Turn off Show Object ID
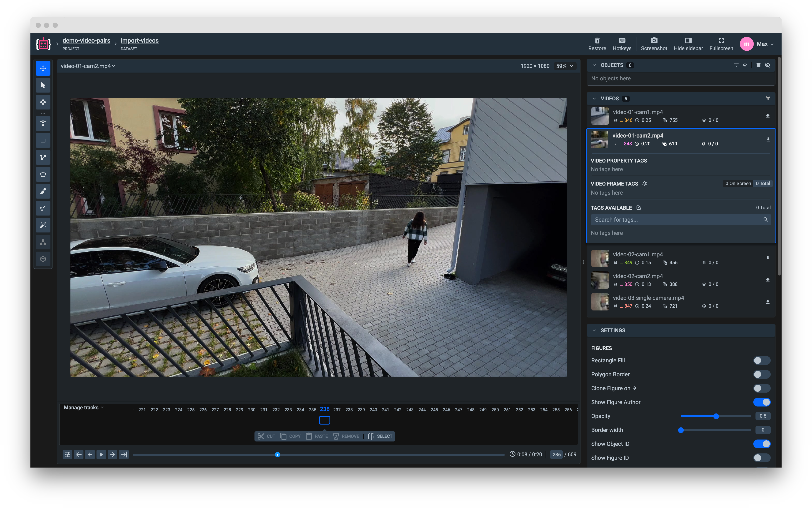Image resolution: width=812 pixels, height=511 pixels. click(x=761, y=444)
